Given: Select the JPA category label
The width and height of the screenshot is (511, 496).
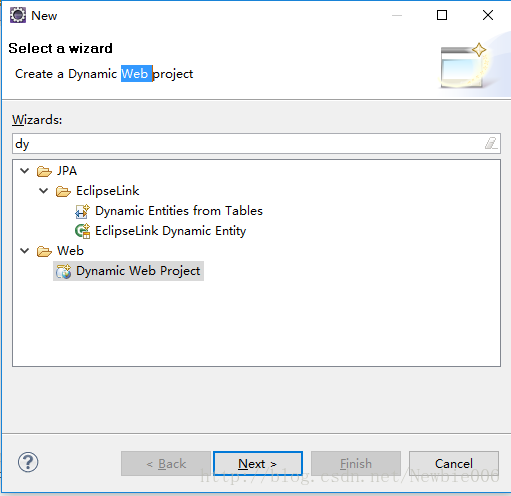Looking at the screenshot, I should pos(67,171).
